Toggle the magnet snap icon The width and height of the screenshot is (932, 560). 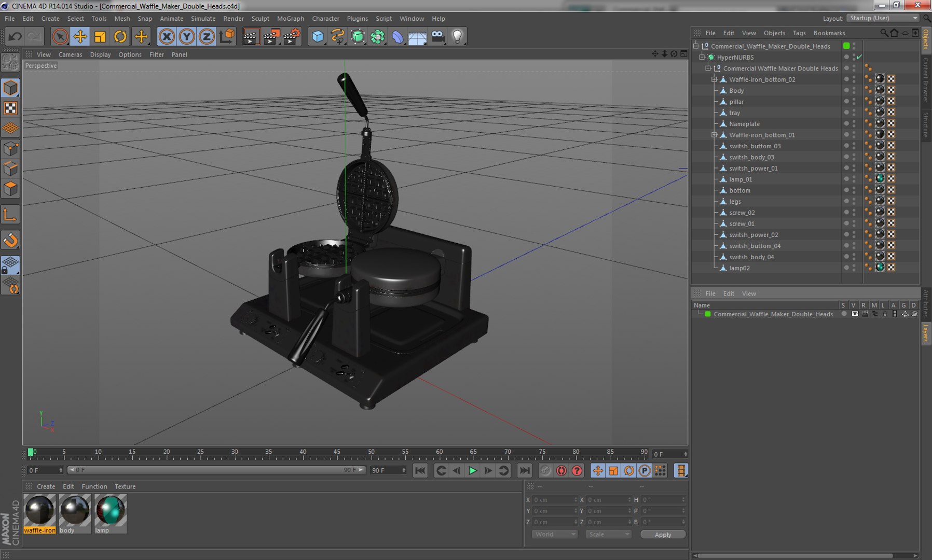tap(10, 240)
